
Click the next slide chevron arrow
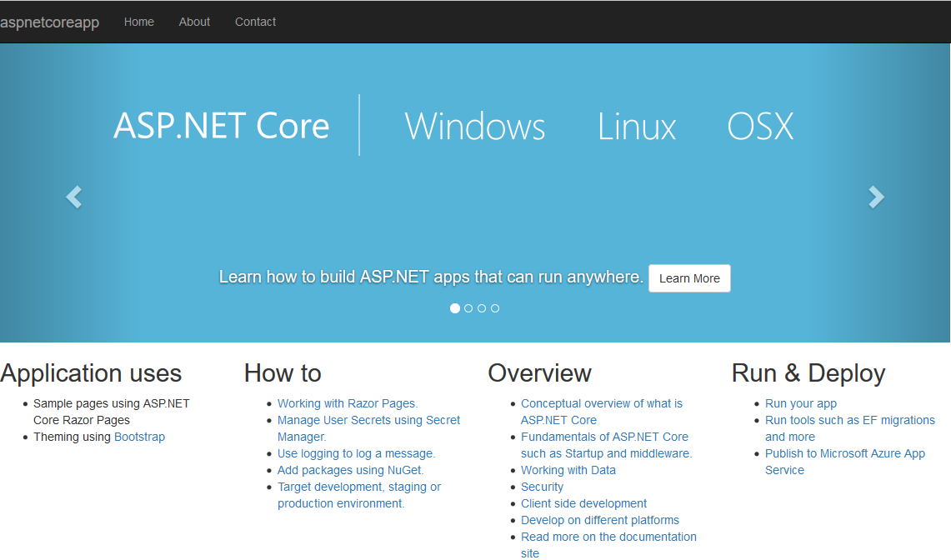(876, 197)
